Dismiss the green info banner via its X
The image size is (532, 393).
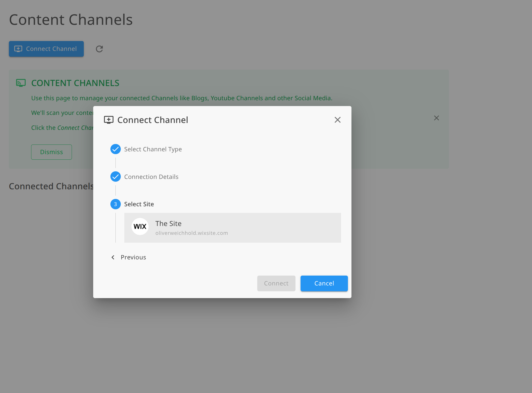(x=437, y=118)
